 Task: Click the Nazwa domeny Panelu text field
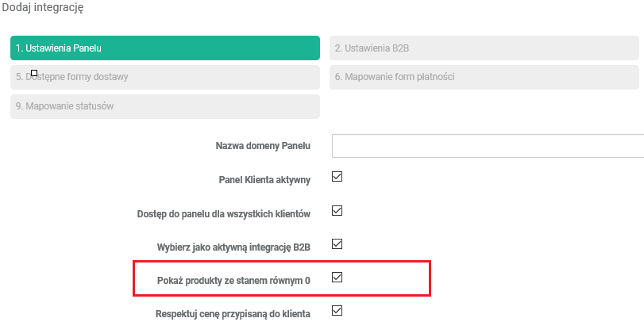coord(488,147)
